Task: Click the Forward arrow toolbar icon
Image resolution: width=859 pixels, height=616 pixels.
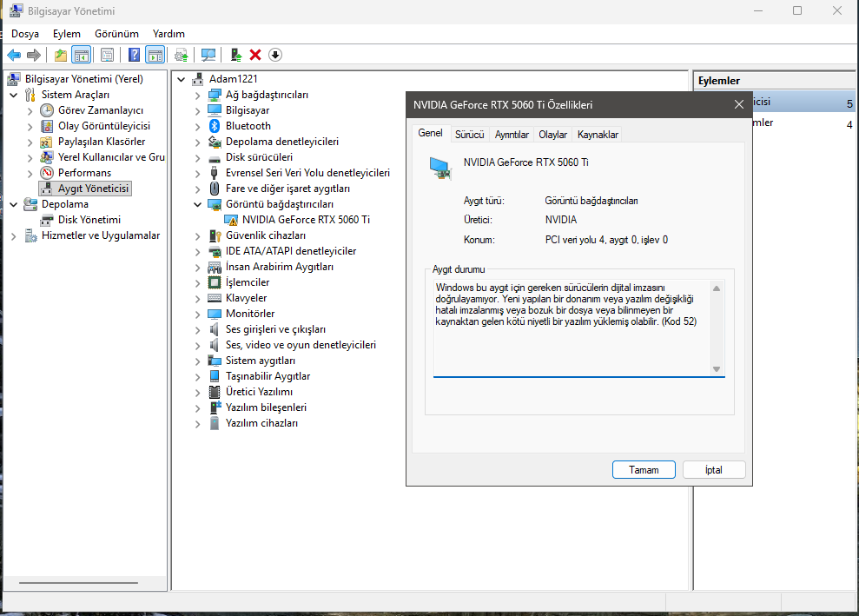Action: 34,55
